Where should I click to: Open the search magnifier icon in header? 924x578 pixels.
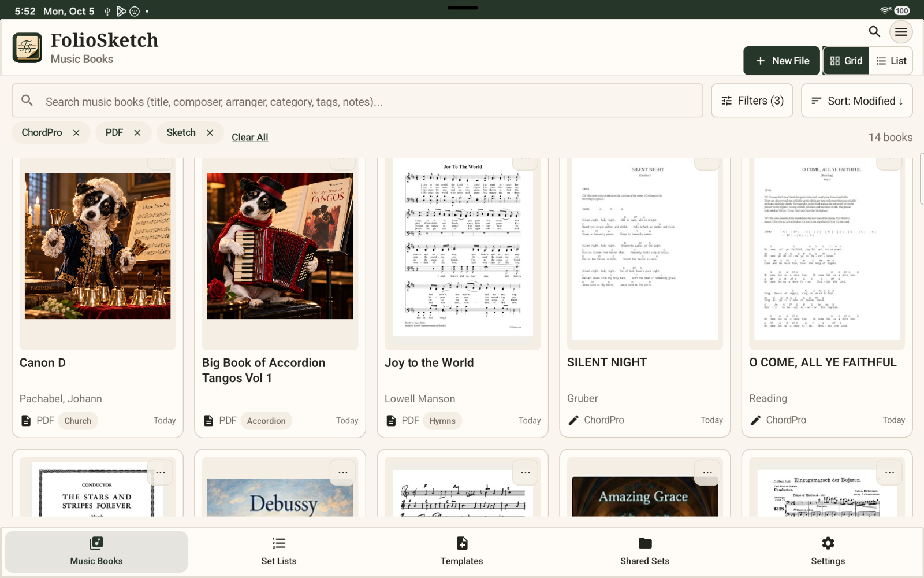[x=874, y=32]
